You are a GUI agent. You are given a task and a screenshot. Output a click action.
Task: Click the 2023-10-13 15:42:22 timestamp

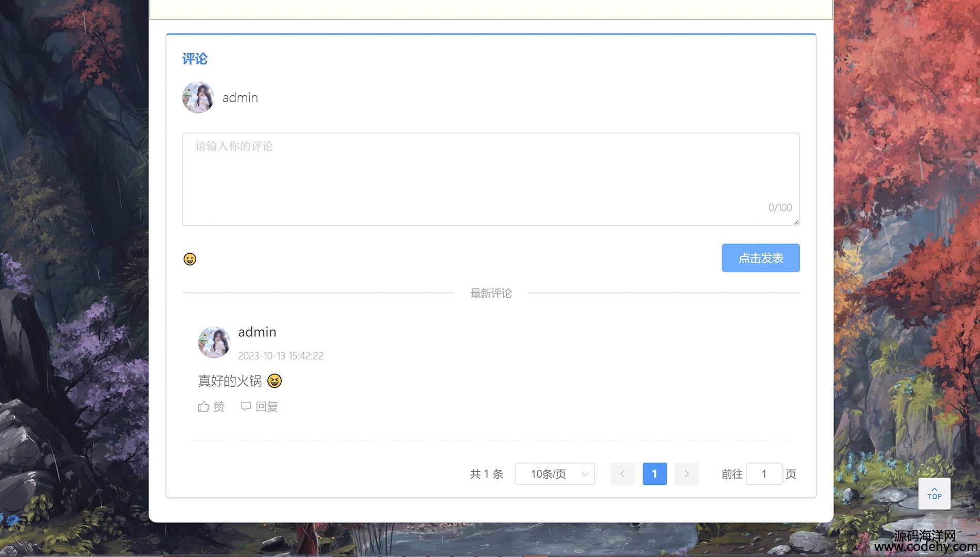(x=280, y=356)
